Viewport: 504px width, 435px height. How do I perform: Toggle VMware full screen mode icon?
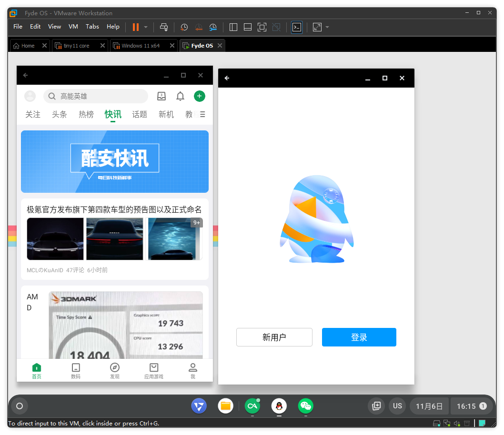(x=262, y=27)
